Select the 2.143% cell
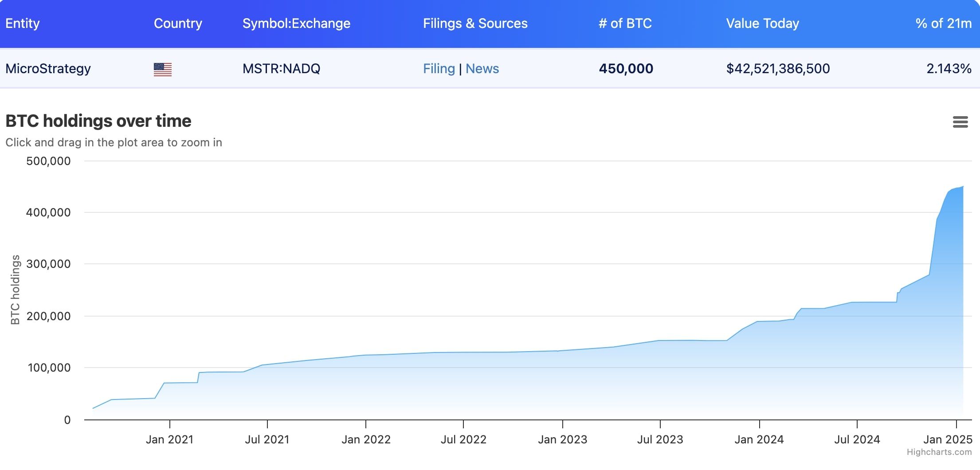This screenshot has height=470, width=980. click(x=949, y=69)
